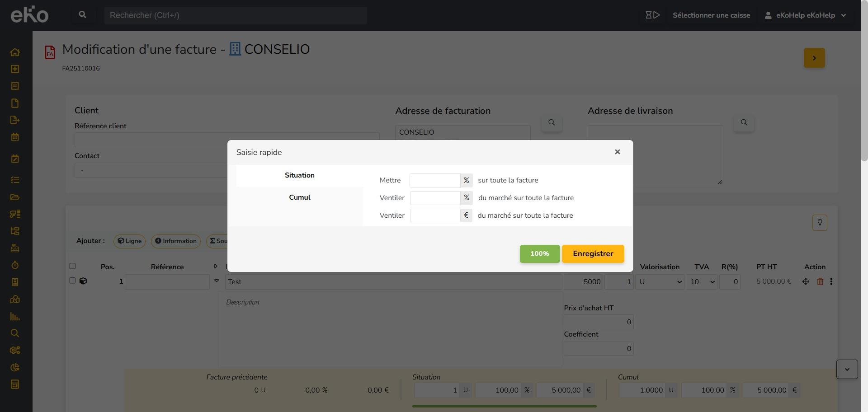This screenshot has width=868, height=412.
Task: Click the Mettre percentage input field
Action: pos(434,181)
